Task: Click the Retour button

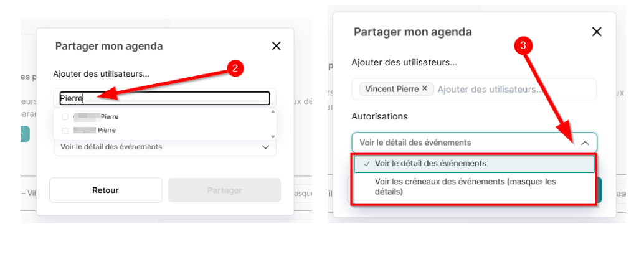Action: coord(105,190)
